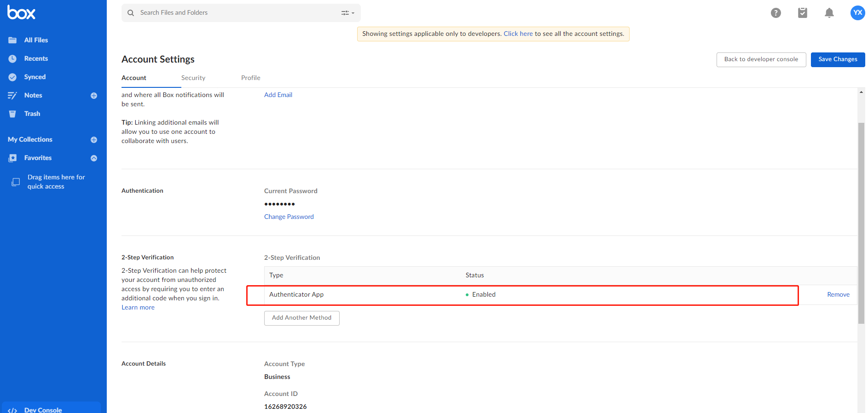Viewport: 868px width, 413px height.
Task: Click the Box logo in sidebar
Action: (21, 13)
